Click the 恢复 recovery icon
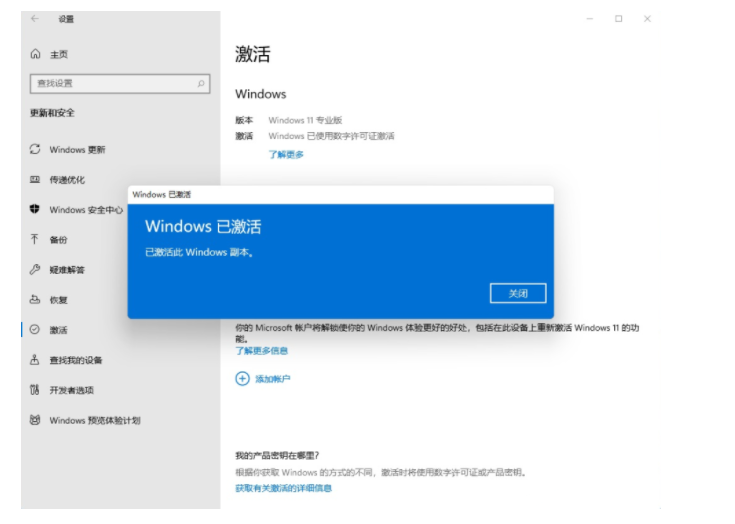This screenshot has width=735, height=524. (x=35, y=299)
